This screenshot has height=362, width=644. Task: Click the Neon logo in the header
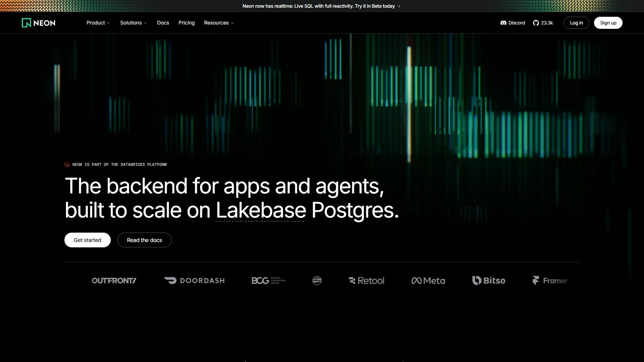coord(39,23)
